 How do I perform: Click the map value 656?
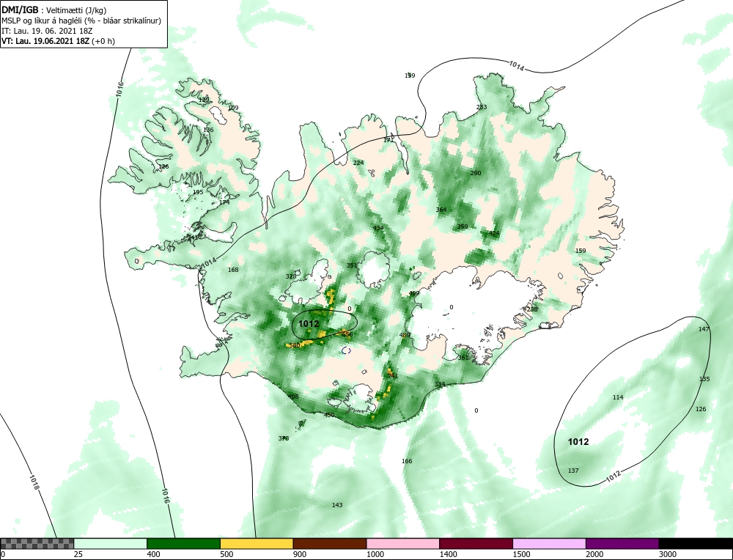347,334
